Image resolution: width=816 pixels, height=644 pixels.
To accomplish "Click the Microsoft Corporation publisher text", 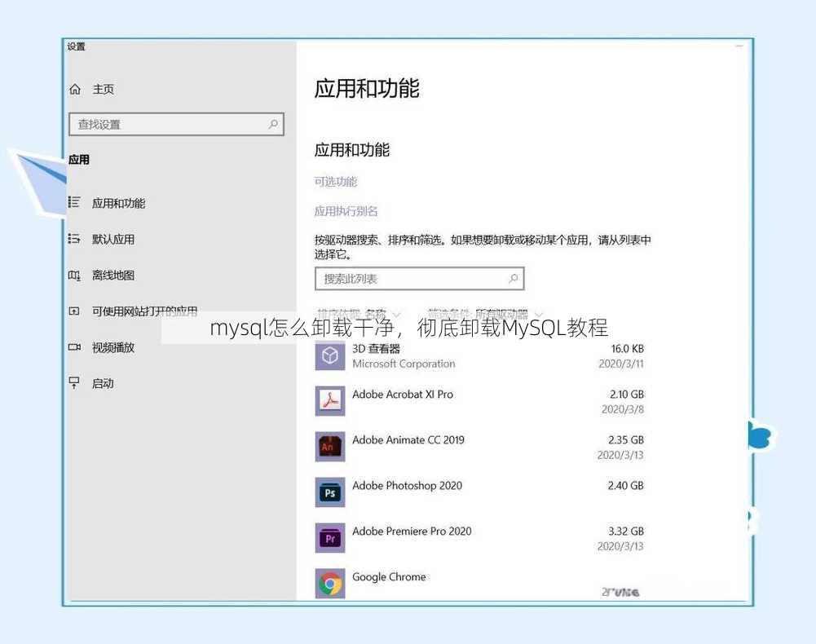I will coord(404,364).
